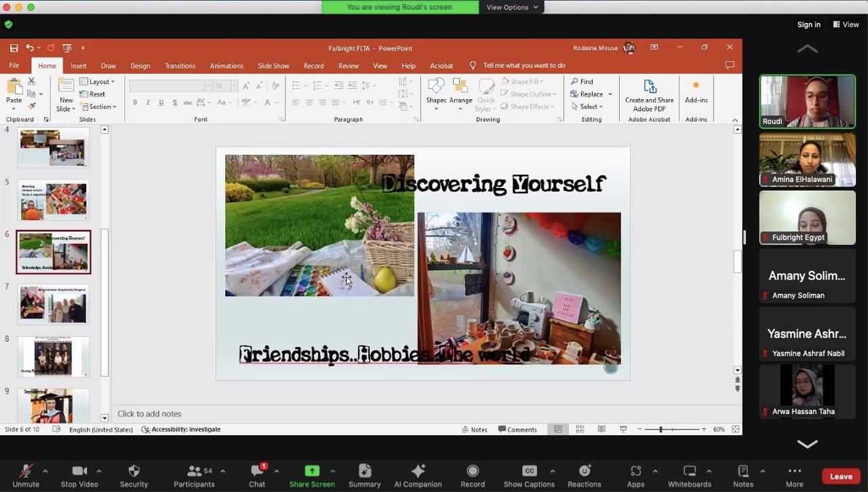Screen dimensions: 868x492
Task: Unmute the microphone
Action: (x=26, y=472)
